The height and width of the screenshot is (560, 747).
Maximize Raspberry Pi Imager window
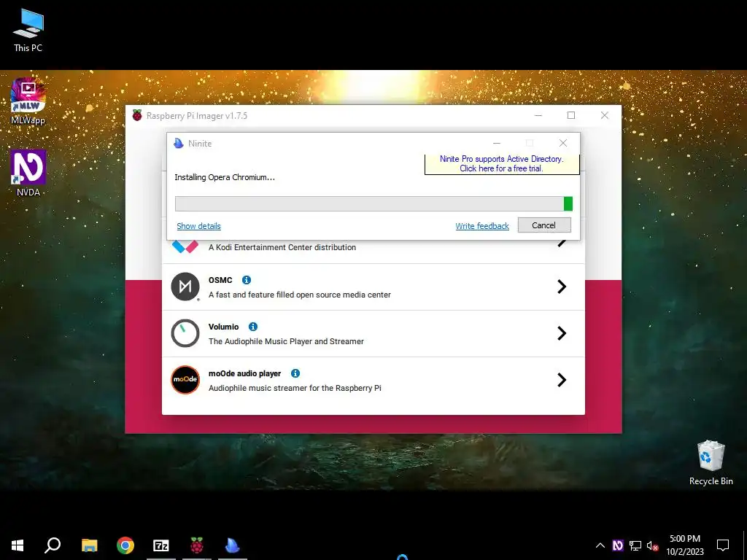[571, 115]
